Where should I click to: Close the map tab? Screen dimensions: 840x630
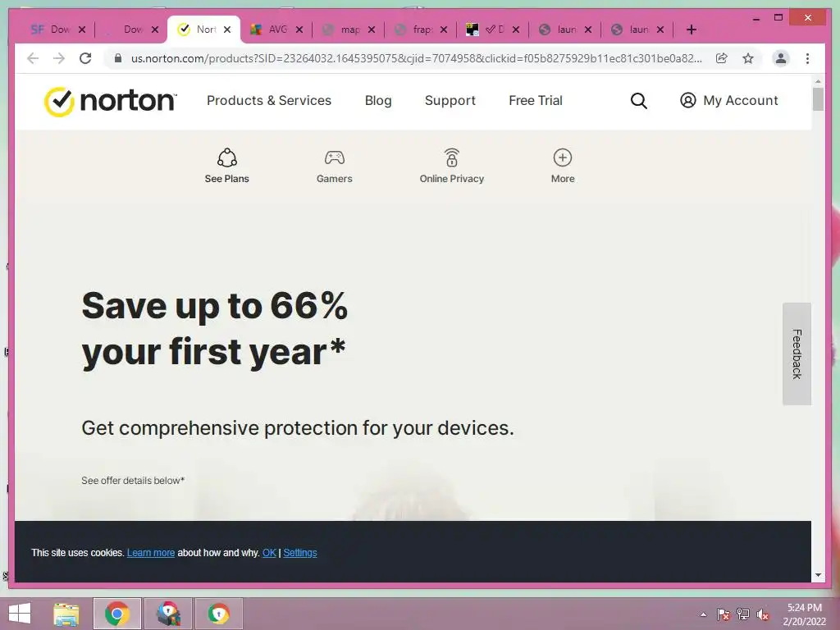tap(372, 30)
